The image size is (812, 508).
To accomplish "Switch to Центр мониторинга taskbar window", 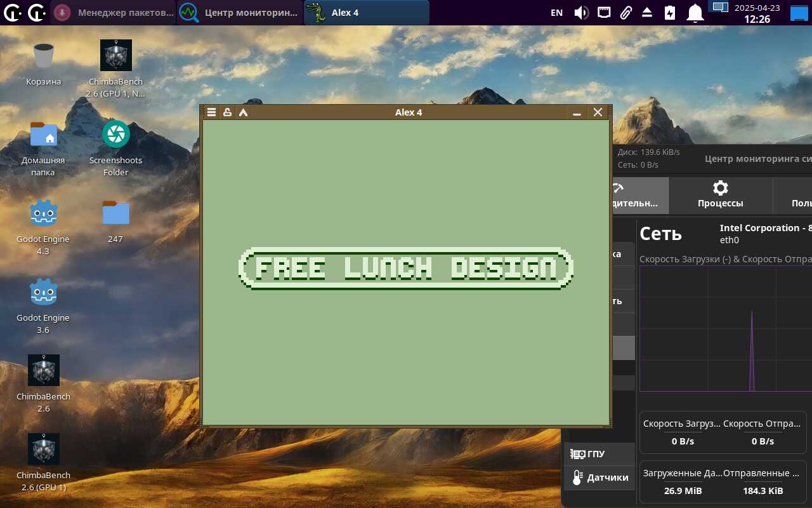I will click(240, 12).
